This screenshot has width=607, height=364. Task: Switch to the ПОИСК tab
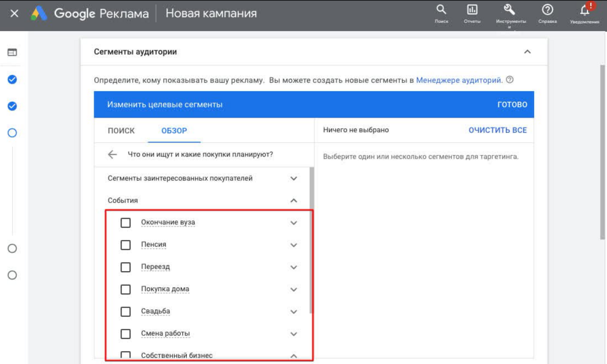coord(121,131)
